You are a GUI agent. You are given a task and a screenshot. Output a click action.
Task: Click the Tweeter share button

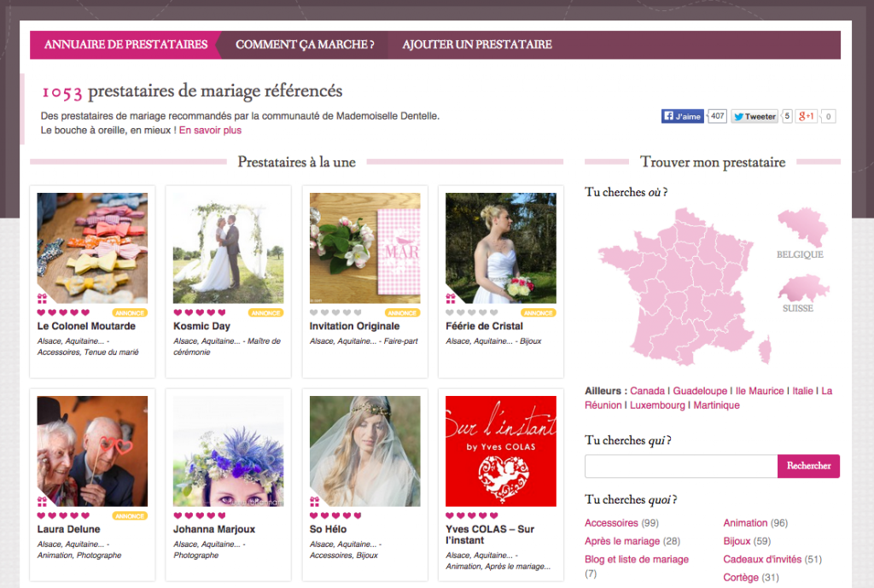(x=754, y=116)
